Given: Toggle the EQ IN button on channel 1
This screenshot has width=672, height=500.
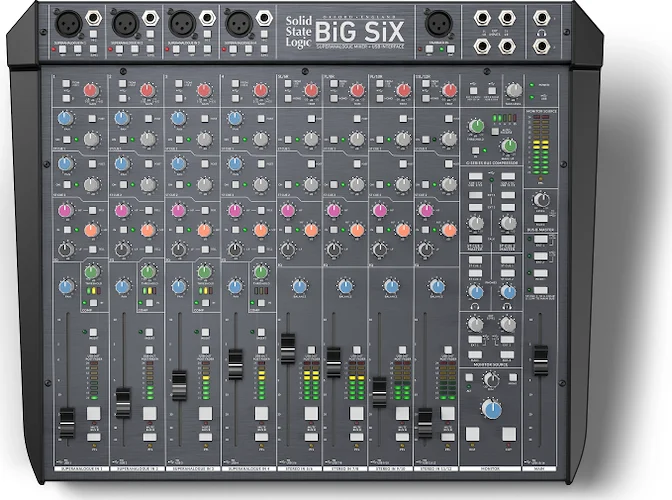Looking at the screenshot, I should pos(67,230).
